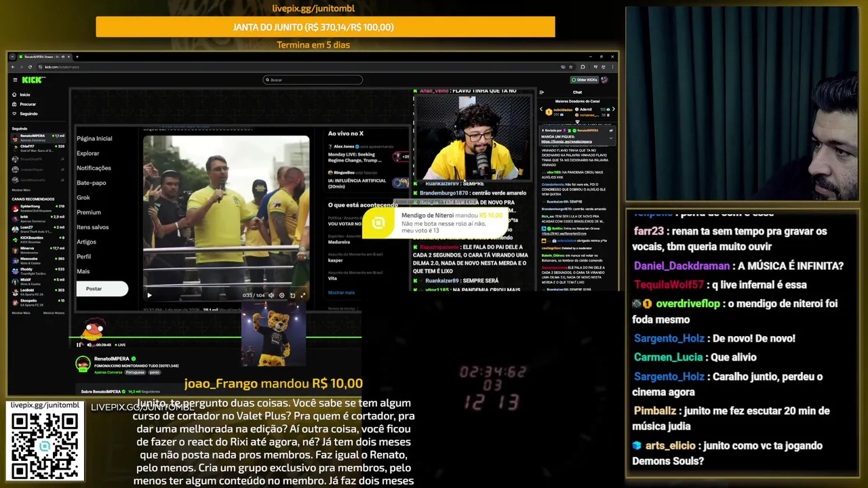Open Explorar in X menu
Screen dimensions: 868x488
[88, 153]
